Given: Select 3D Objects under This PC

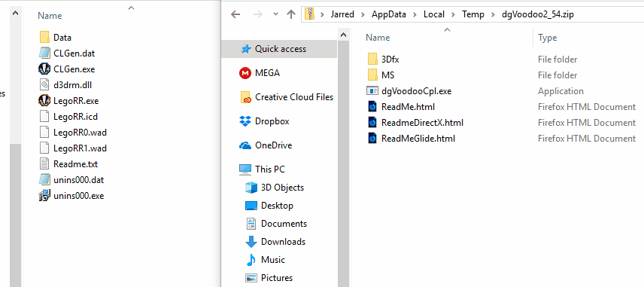Looking at the screenshot, I should pyautogui.click(x=275, y=187).
